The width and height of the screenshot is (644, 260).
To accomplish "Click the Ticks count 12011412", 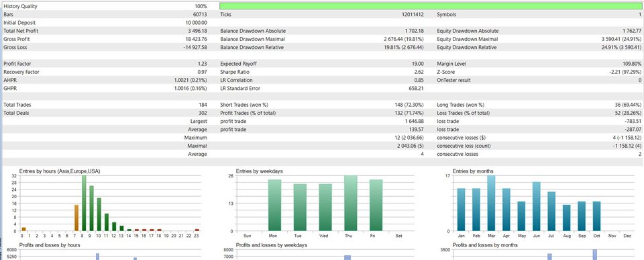I will click(413, 14).
